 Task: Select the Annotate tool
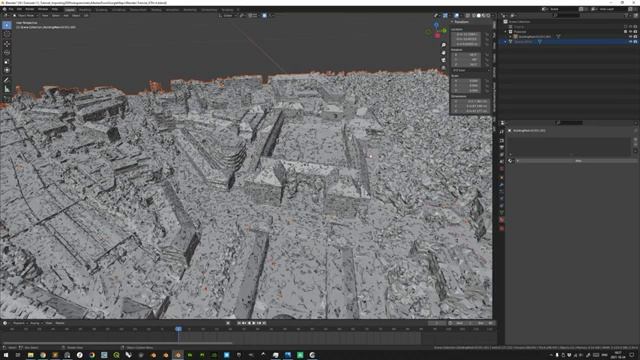click(x=7, y=80)
